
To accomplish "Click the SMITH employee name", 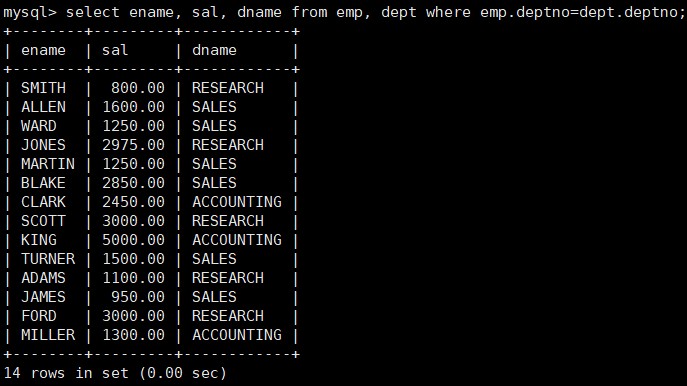I will 43,88.
